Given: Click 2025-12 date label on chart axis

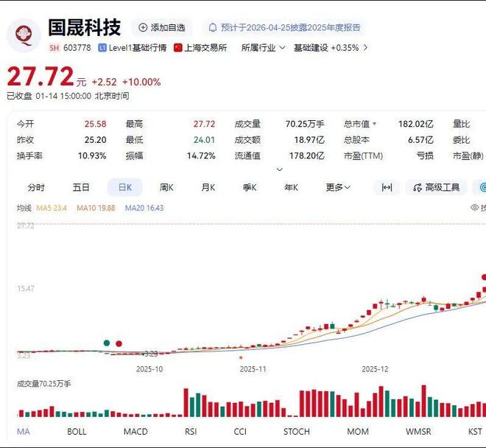Looking at the screenshot, I should [x=375, y=369].
